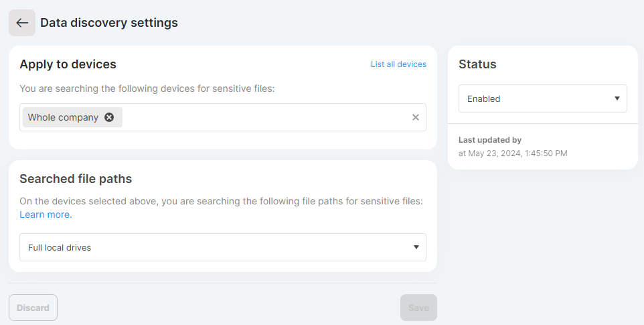
Task: Click the devices searching description text
Action: click(x=147, y=88)
